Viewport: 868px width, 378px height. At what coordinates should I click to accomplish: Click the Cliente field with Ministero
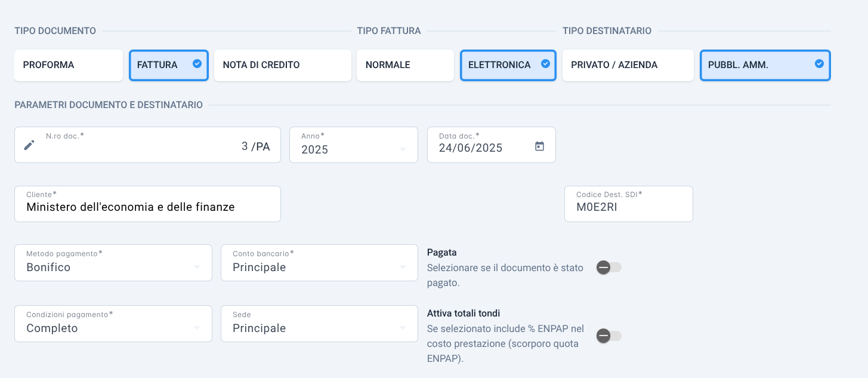[147, 204]
